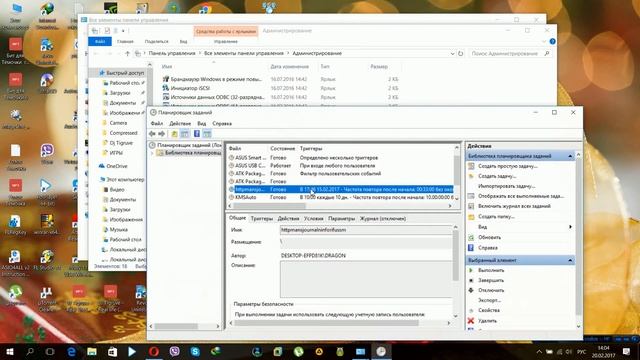640x360 pixels.
Task: Click the refresh icon beside Explorer address bar
Action: coord(460,53)
